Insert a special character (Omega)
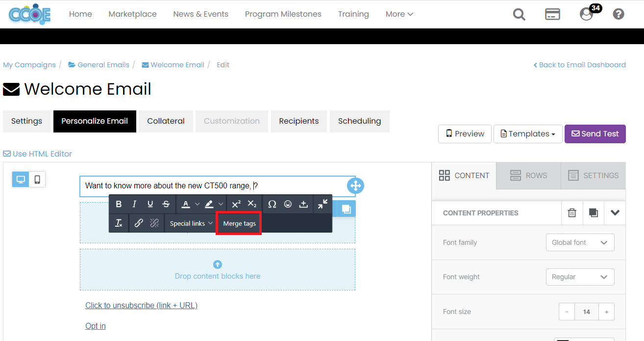The image size is (644, 341). tap(272, 204)
